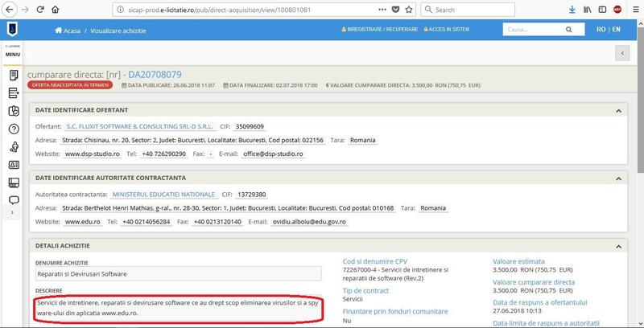This screenshot has height=328, width=644.
Task: Reload the page with refresh icon
Action: 40,10
